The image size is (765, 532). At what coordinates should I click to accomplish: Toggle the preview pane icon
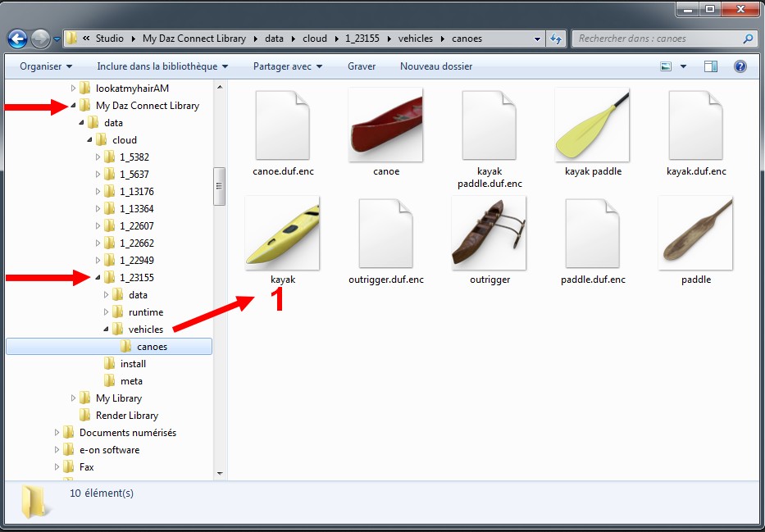[x=711, y=66]
